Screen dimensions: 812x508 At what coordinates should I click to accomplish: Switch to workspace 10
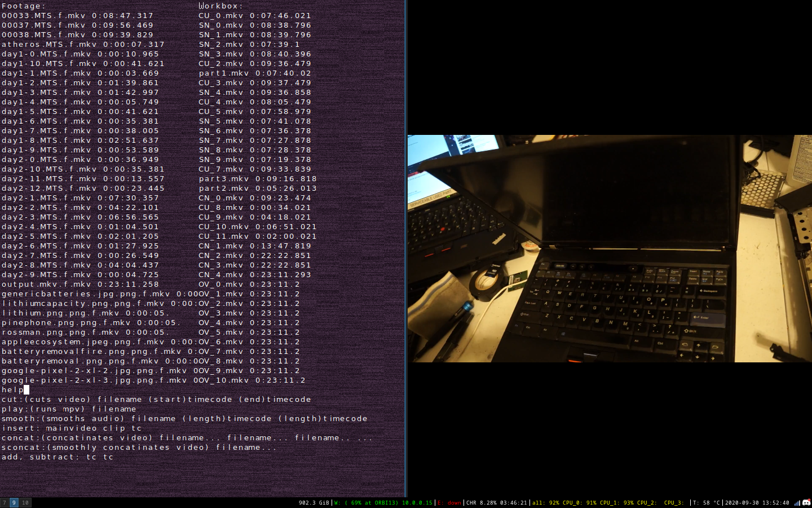click(25, 502)
